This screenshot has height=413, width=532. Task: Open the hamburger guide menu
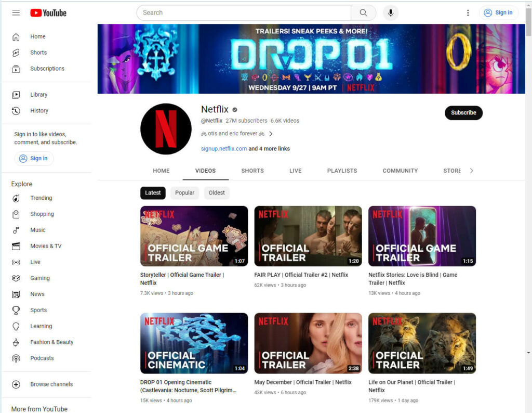tap(16, 13)
